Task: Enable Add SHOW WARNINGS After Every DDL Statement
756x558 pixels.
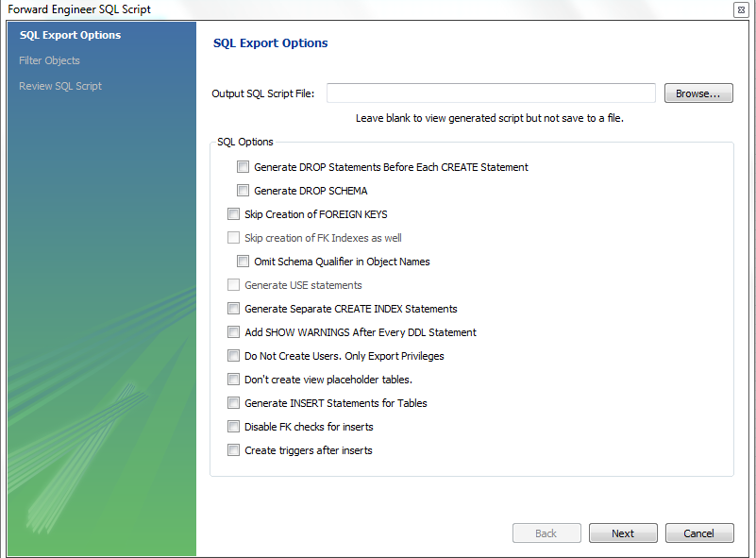Action: (x=234, y=332)
